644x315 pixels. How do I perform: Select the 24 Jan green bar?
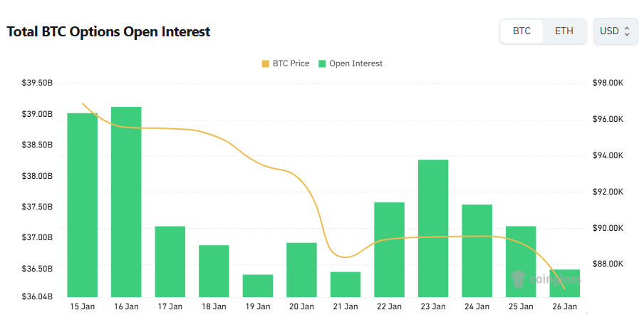coord(477,251)
